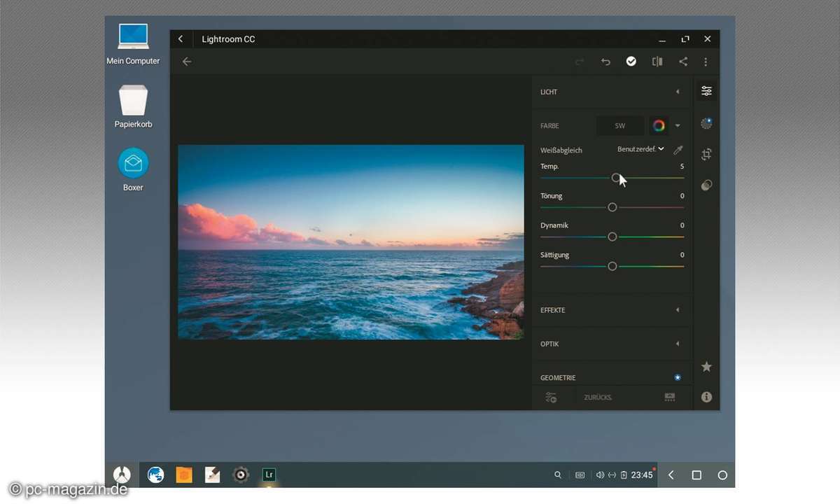Click the Dynamik slider handle
This screenshot has height=504, width=840.
612,237
